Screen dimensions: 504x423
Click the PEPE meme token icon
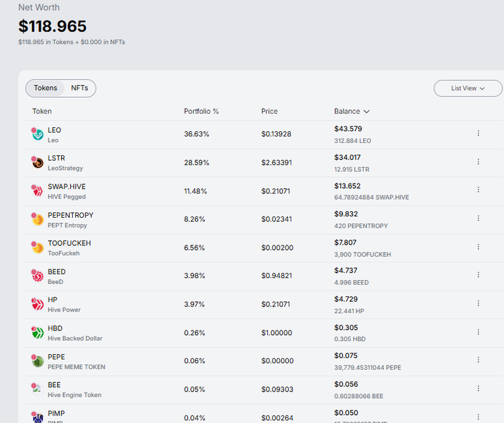point(37,361)
